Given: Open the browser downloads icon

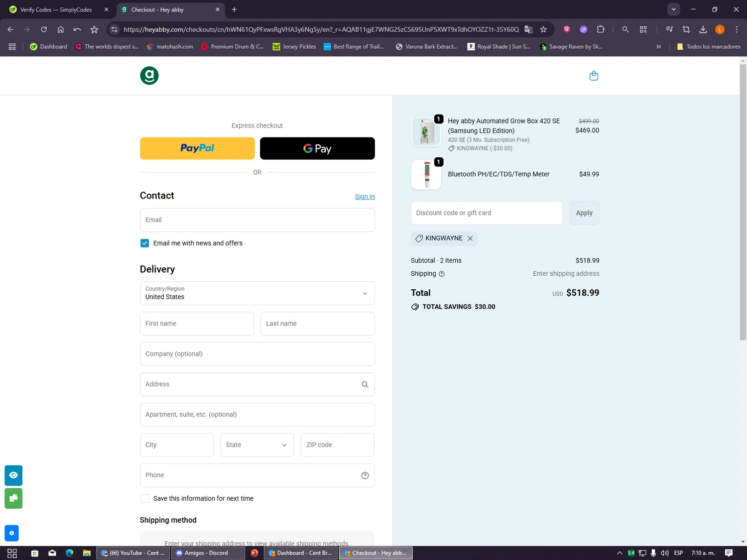Looking at the screenshot, I should [703, 29].
